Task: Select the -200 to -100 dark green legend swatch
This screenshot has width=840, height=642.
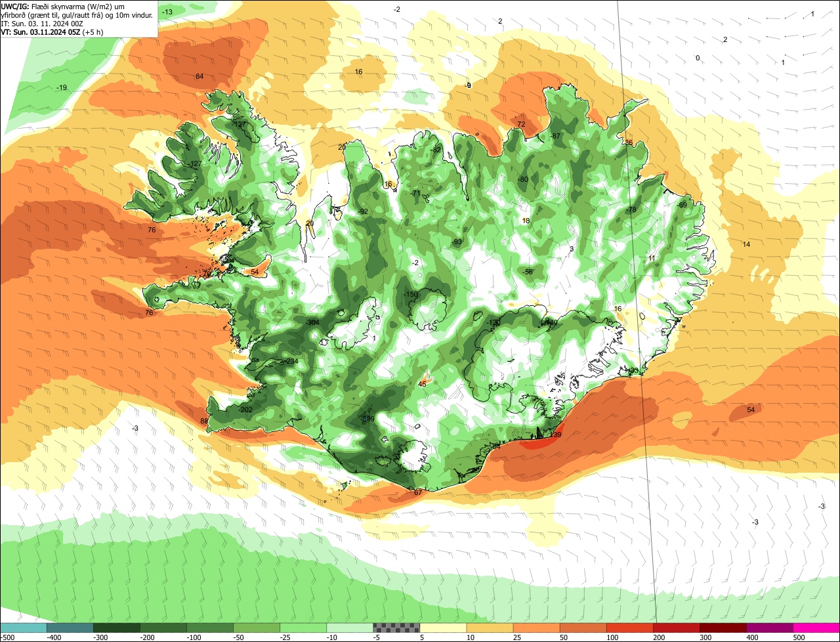Action: coord(163,628)
